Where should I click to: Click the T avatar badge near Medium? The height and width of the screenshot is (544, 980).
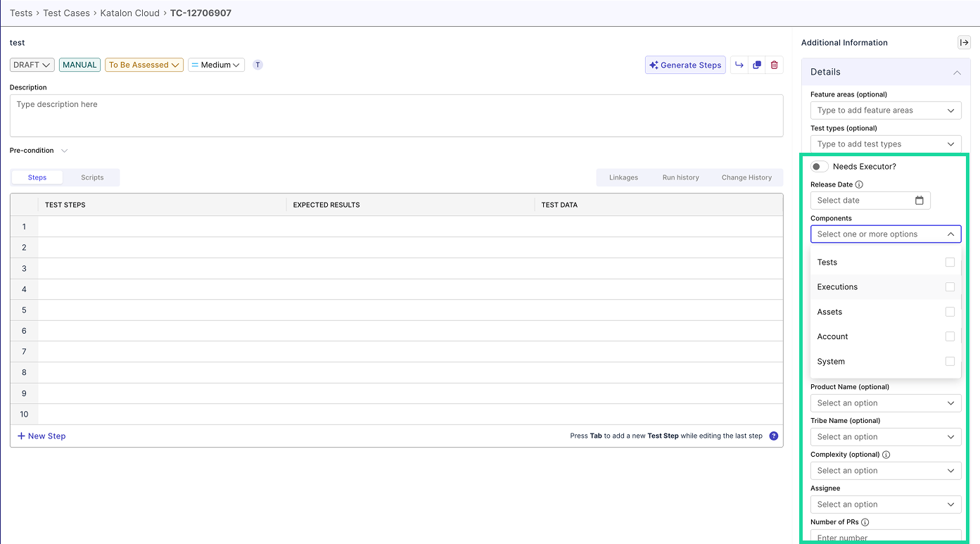click(257, 64)
